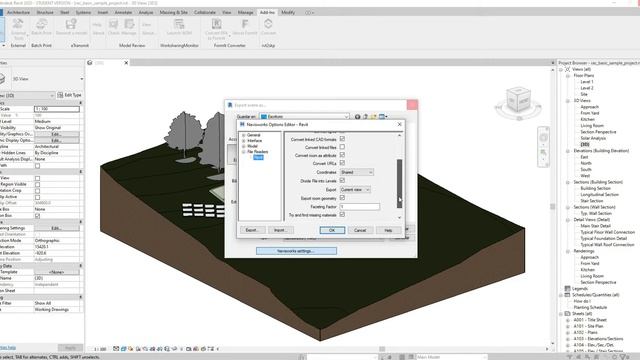This screenshot has height=360, width=640.
Task: Toggle Convert linked files checkbox
Action: (342, 147)
